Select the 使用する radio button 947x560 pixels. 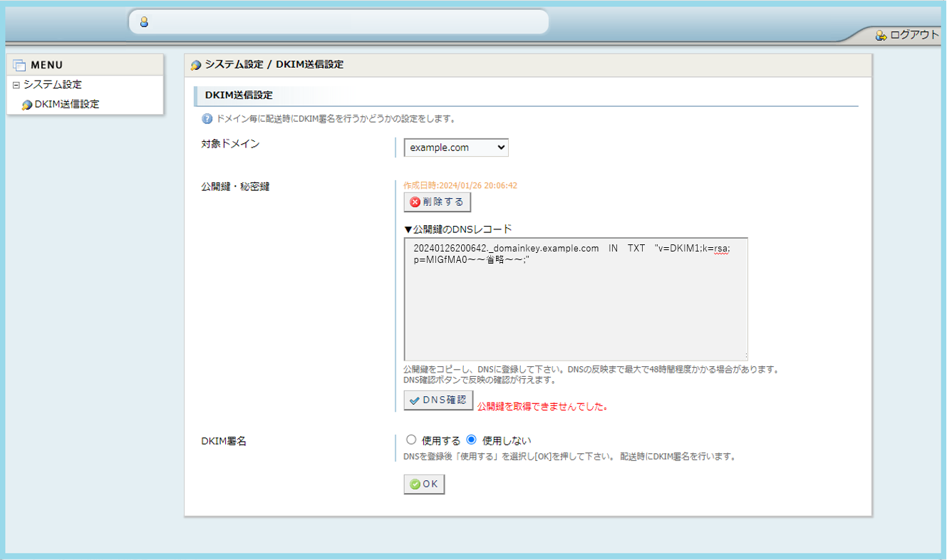[x=411, y=440]
